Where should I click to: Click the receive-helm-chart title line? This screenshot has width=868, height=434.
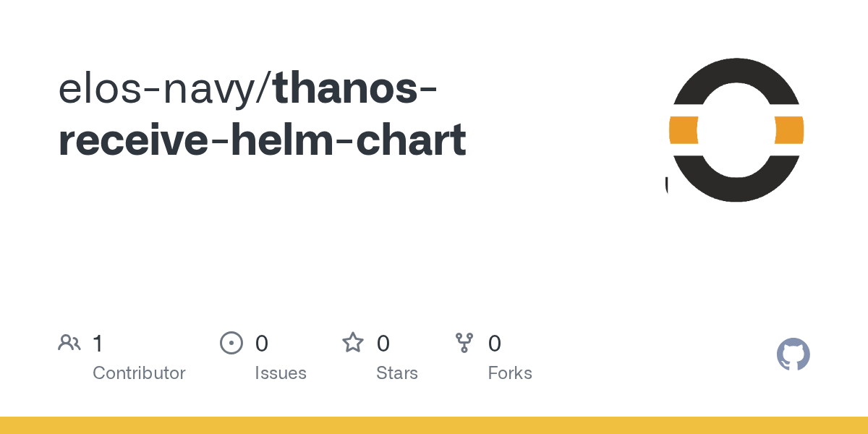click(262, 140)
